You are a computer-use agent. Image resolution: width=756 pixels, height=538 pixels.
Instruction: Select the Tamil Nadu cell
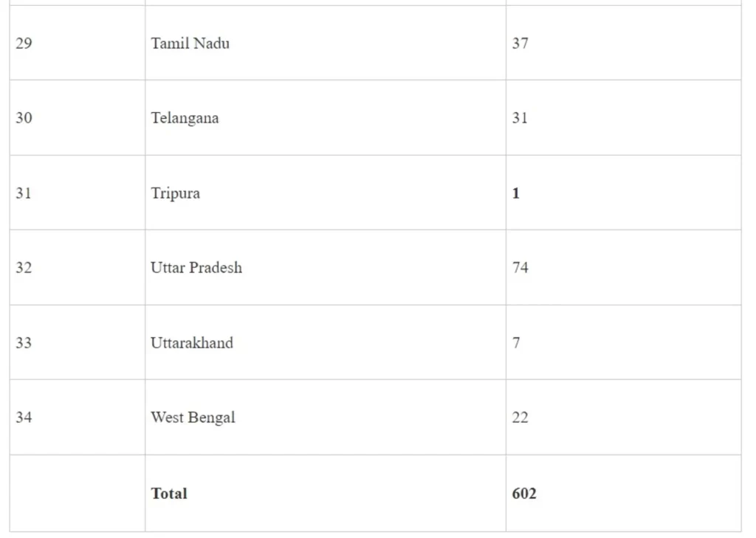click(x=190, y=44)
